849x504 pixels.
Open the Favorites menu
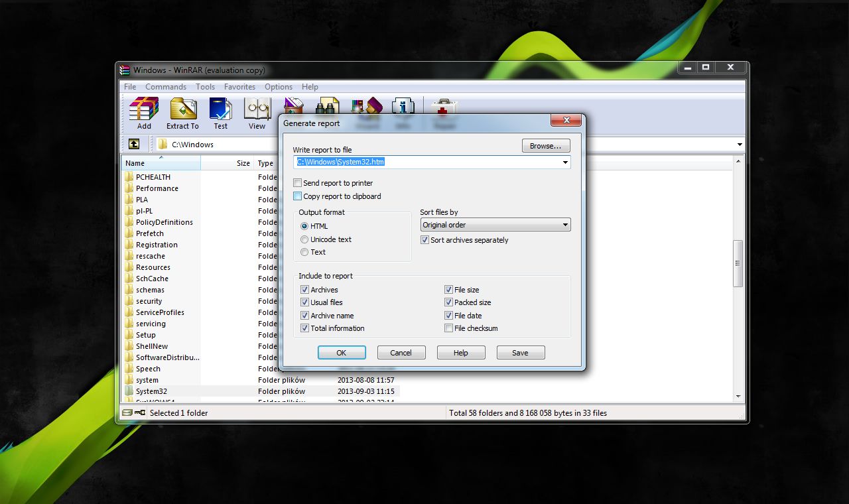[x=239, y=87]
